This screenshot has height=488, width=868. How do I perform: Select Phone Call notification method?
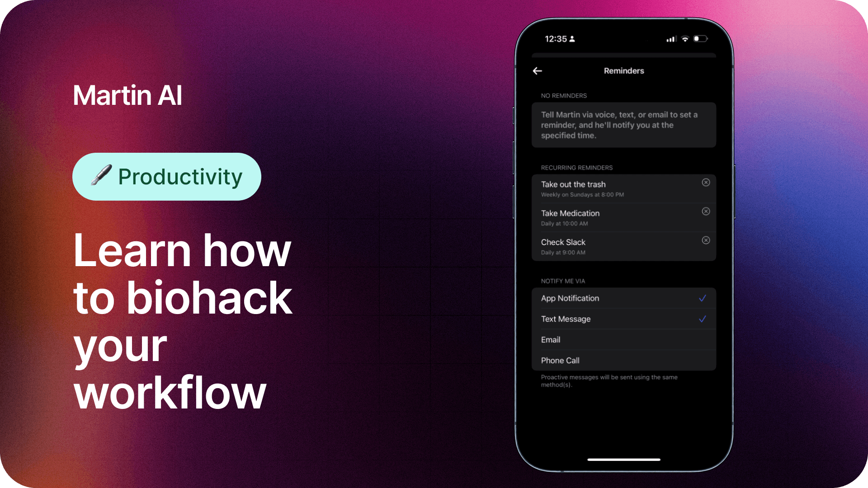[x=623, y=360]
